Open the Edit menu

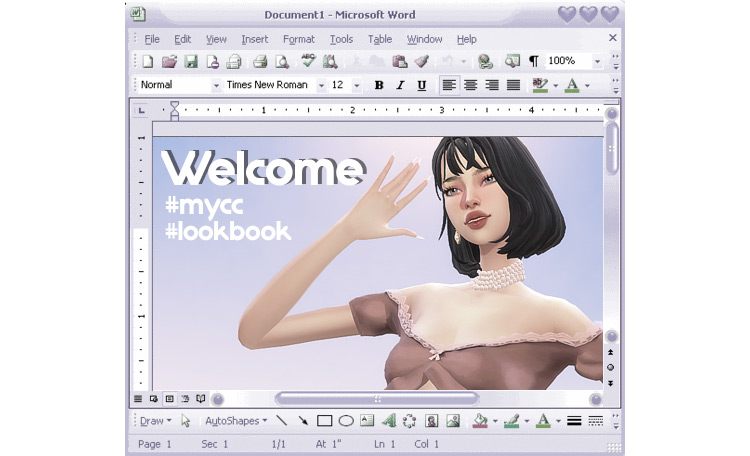tap(182, 39)
